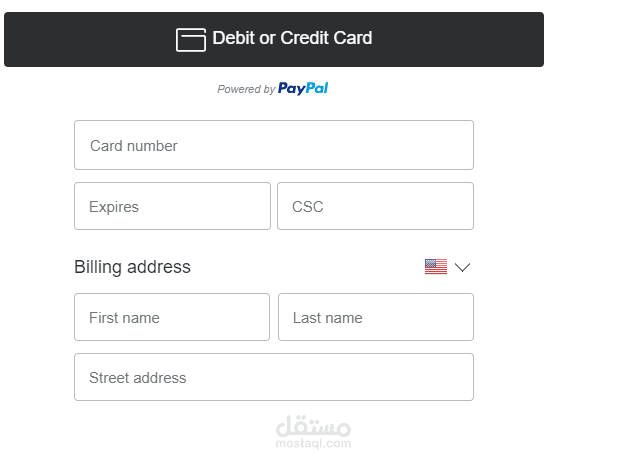Screen dimensions: 627x459
Task: Click the Arabic mostaql logo watermark
Action: tap(314, 426)
